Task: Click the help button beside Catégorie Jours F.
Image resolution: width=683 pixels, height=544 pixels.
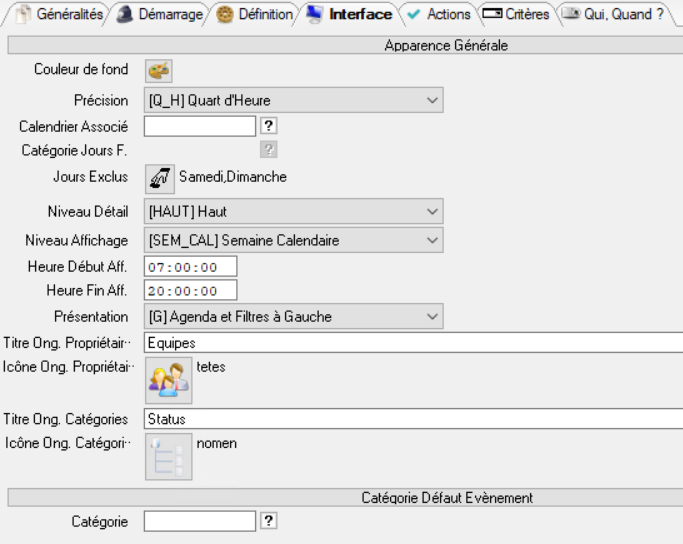Action: point(268,150)
